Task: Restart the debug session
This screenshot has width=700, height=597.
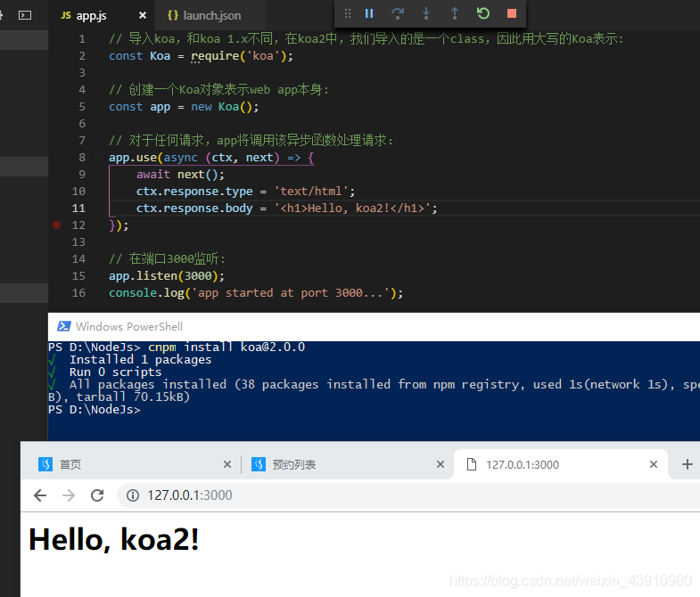Action: click(483, 13)
